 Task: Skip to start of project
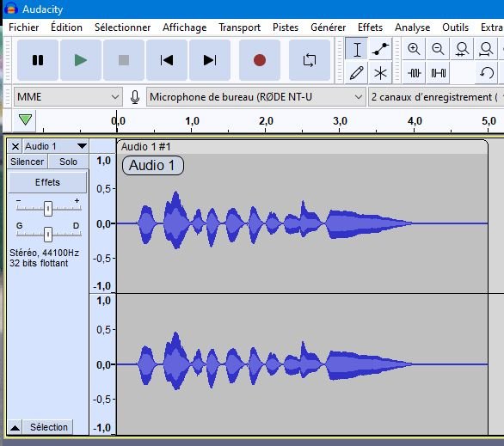(167, 60)
